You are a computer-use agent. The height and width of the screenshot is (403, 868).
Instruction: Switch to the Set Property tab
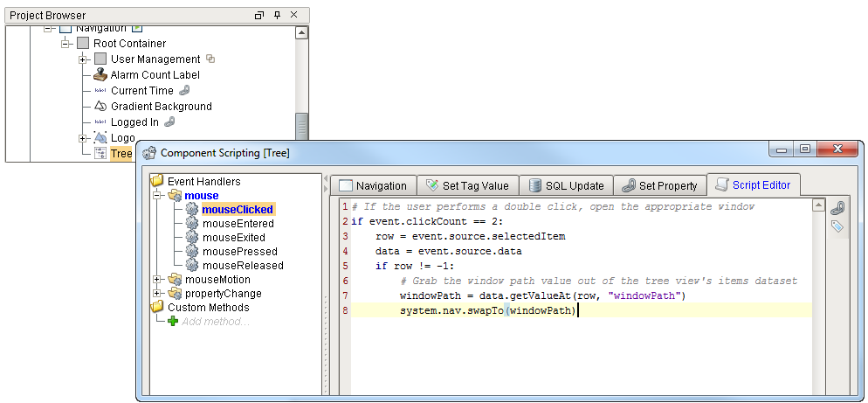tap(658, 185)
